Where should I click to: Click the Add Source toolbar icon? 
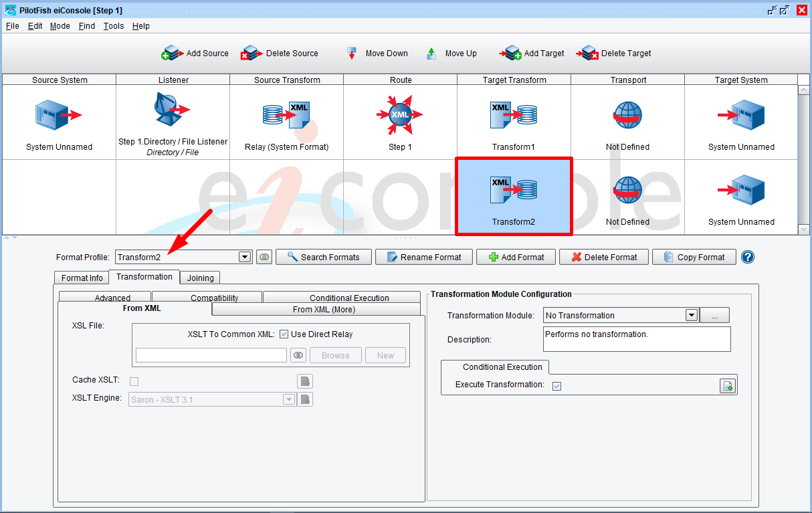[x=173, y=53]
